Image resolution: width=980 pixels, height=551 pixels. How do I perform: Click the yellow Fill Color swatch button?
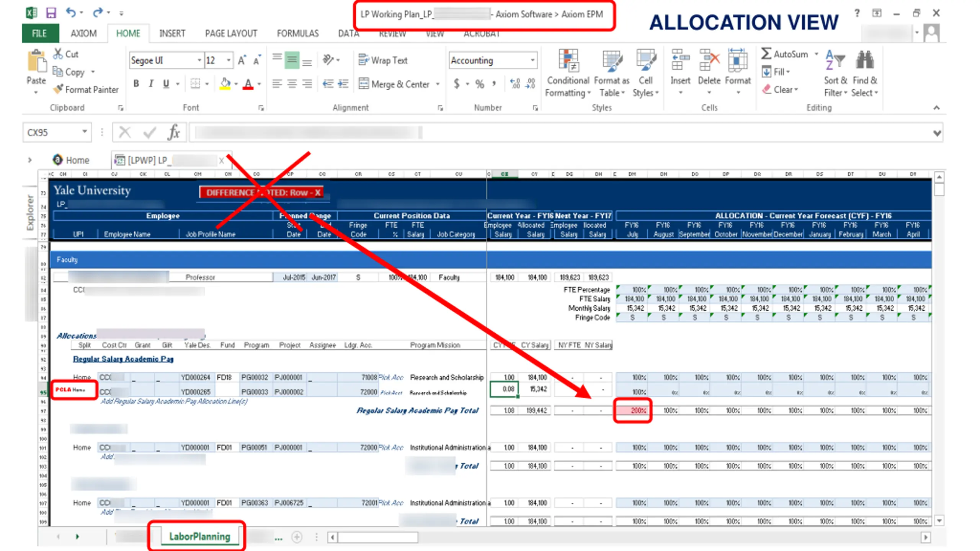(225, 84)
